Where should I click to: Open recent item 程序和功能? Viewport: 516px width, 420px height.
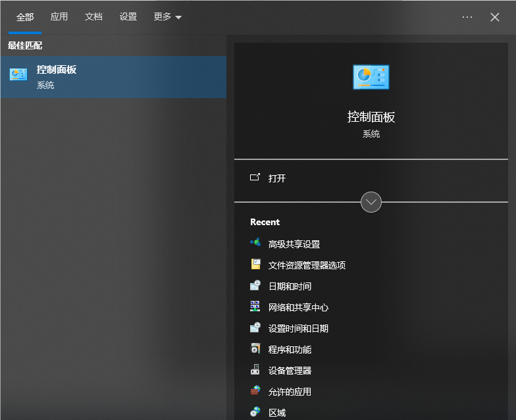click(x=290, y=350)
